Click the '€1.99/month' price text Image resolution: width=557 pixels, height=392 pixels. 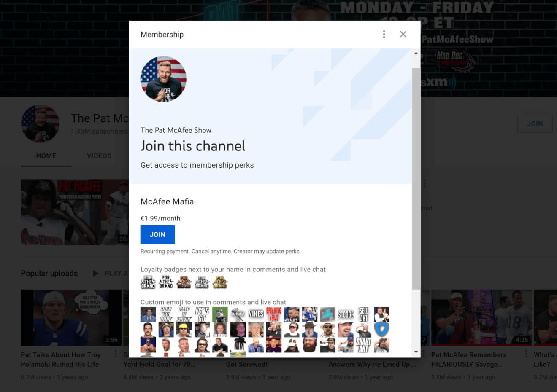tap(160, 218)
